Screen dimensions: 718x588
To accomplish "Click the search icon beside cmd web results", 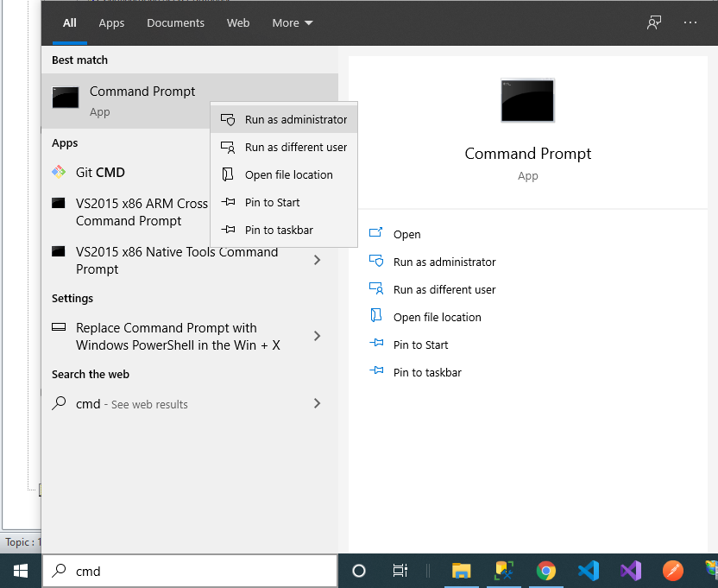I will point(59,403).
